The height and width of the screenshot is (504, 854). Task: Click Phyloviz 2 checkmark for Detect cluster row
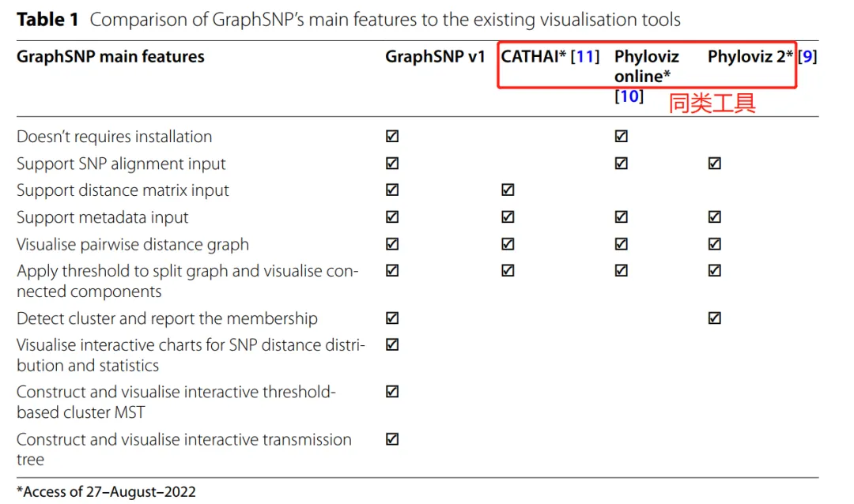[x=715, y=318]
